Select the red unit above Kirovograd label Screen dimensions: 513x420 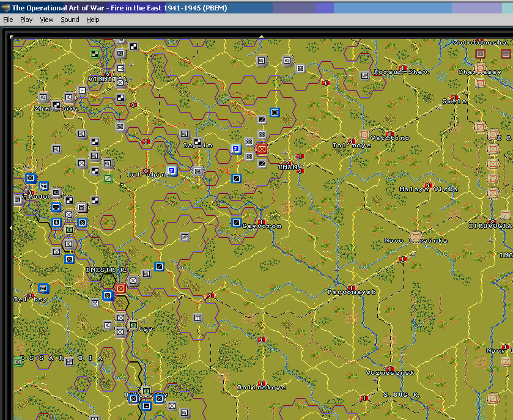(x=506, y=215)
